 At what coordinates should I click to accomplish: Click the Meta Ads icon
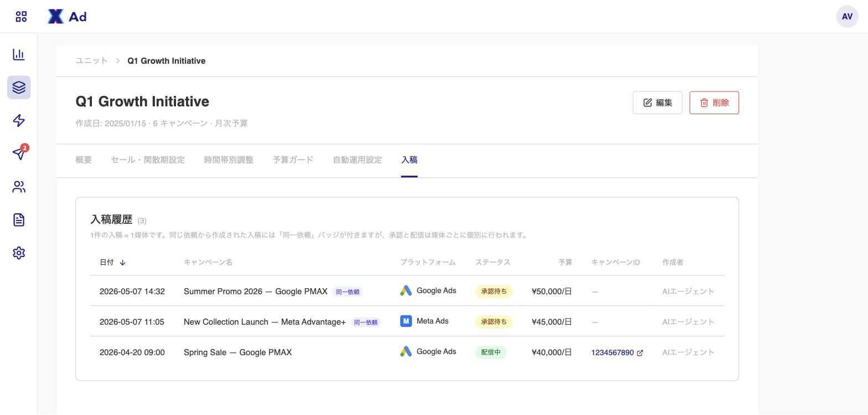tap(406, 321)
